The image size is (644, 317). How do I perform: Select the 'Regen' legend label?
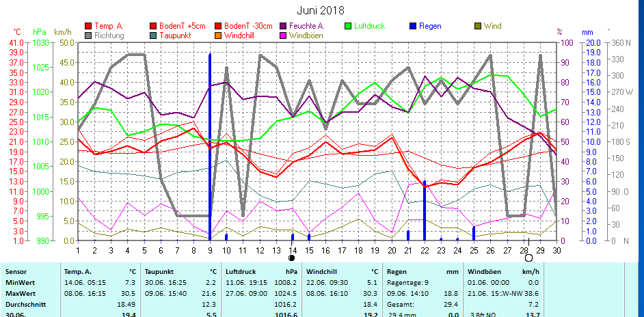[430, 26]
